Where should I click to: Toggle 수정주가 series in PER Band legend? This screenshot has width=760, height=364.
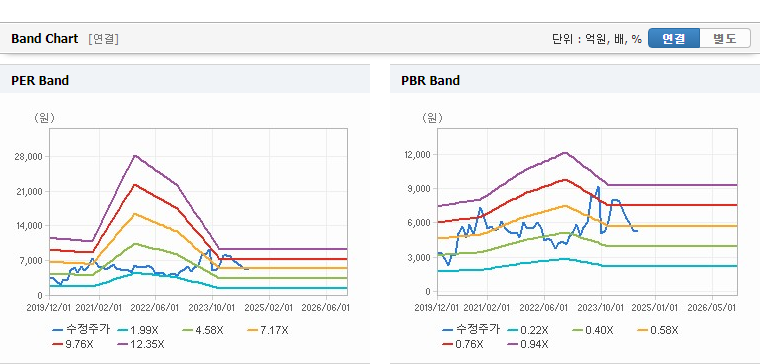pos(81,330)
